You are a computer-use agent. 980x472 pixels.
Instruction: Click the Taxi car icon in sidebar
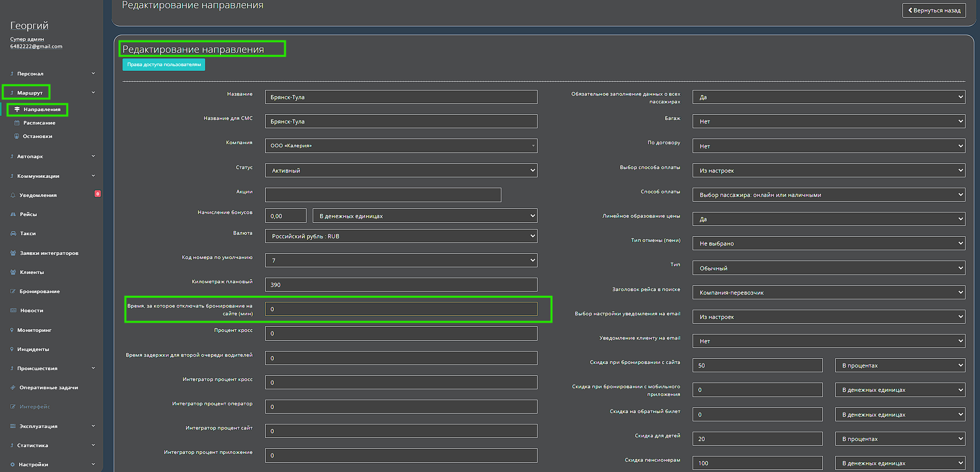13,234
